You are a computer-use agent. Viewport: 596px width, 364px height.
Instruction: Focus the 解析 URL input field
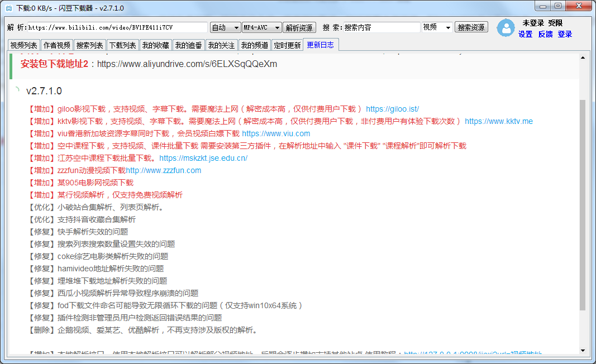117,27
